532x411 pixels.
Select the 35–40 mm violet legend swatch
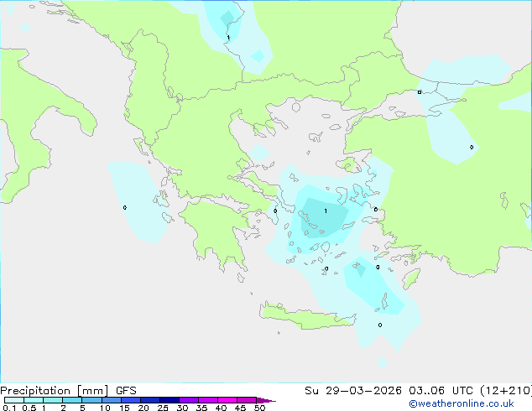208,400
